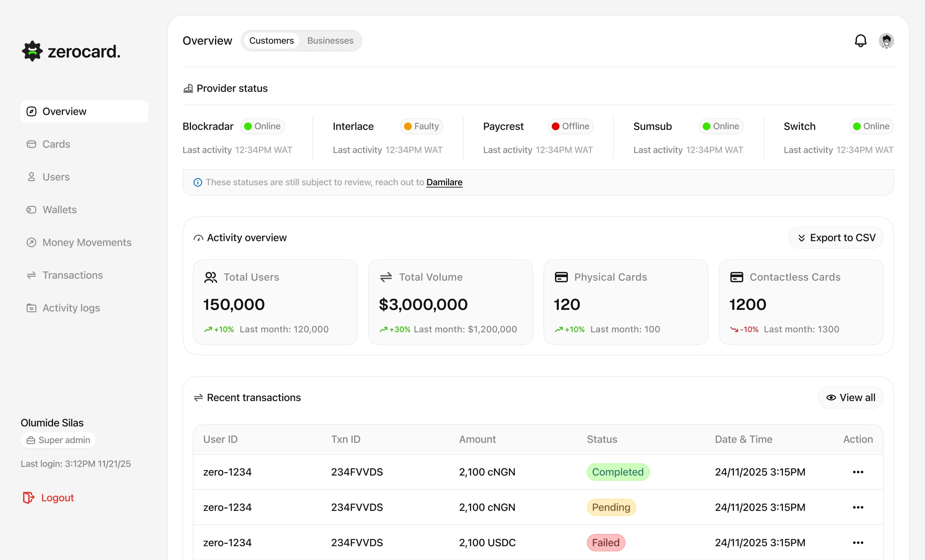View all recent transactions
925x560 pixels.
(x=850, y=398)
